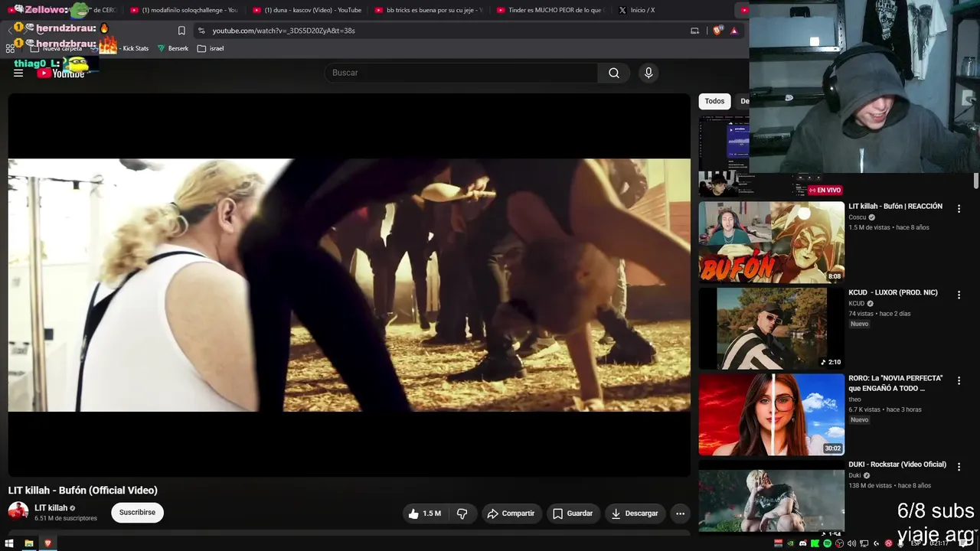This screenshot has width=980, height=551.
Task: Switch to the 'Tinder es MUCHO PEOR' tab
Action: point(551,10)
